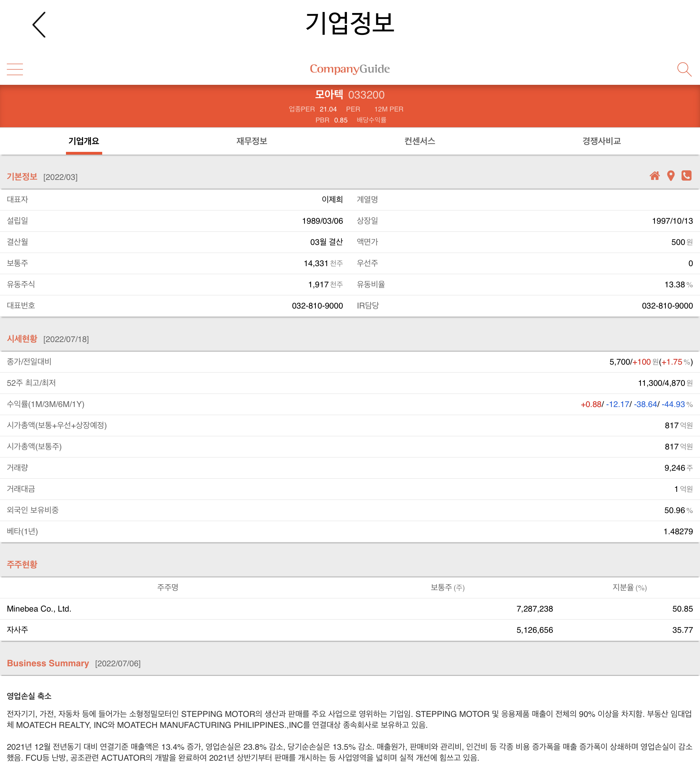700x773 pixels.
Task: Click the floating ratio 13.38%
Action: pos(678,285)
